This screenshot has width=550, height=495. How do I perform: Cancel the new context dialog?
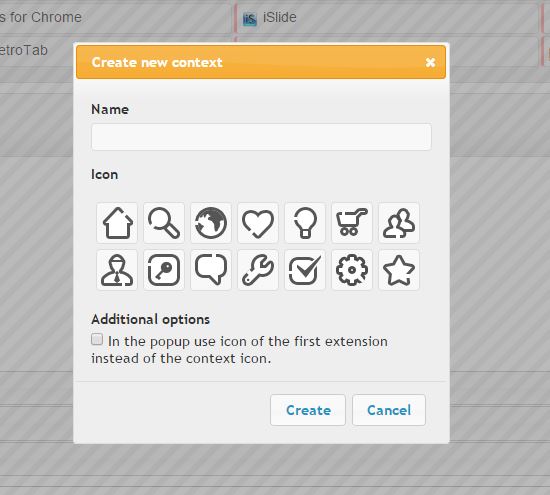[389, 410]
